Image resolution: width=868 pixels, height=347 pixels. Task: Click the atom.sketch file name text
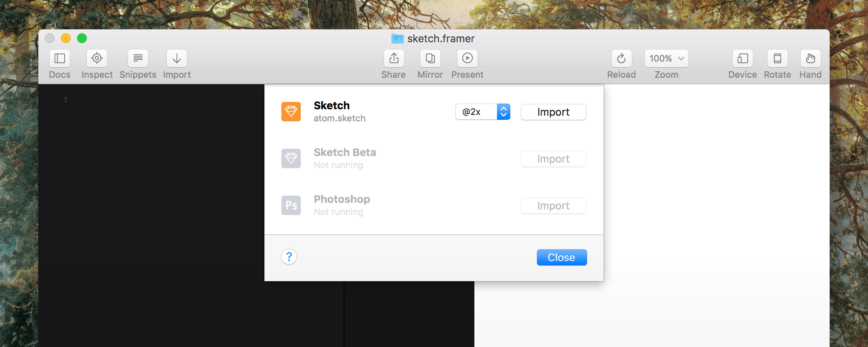click(339, 118)
